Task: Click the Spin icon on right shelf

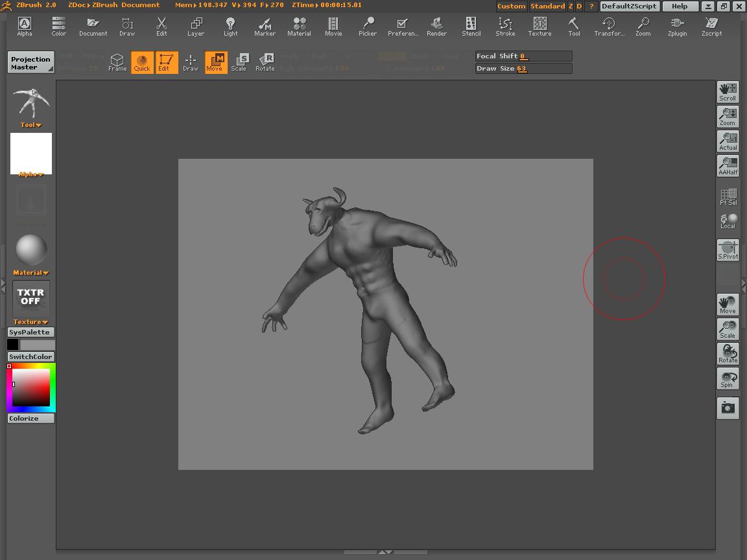Action: click(728, 379)
